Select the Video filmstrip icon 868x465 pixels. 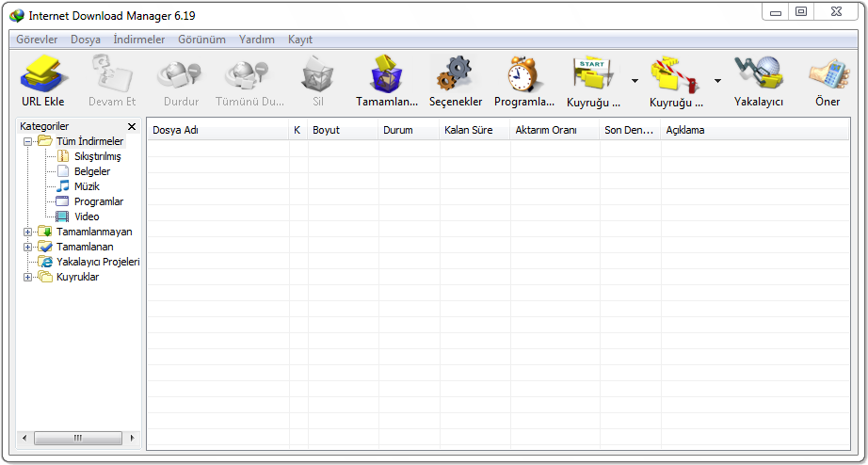pos(62,216)
